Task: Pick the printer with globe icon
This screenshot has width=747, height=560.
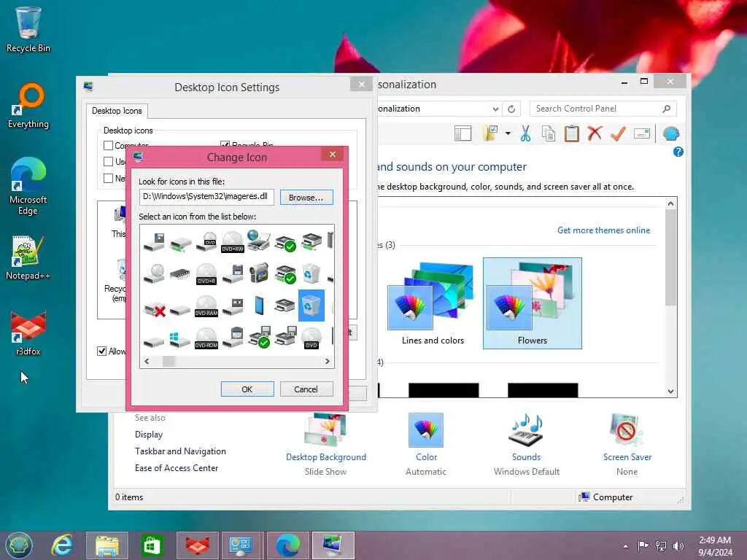Action: [259, 241]
